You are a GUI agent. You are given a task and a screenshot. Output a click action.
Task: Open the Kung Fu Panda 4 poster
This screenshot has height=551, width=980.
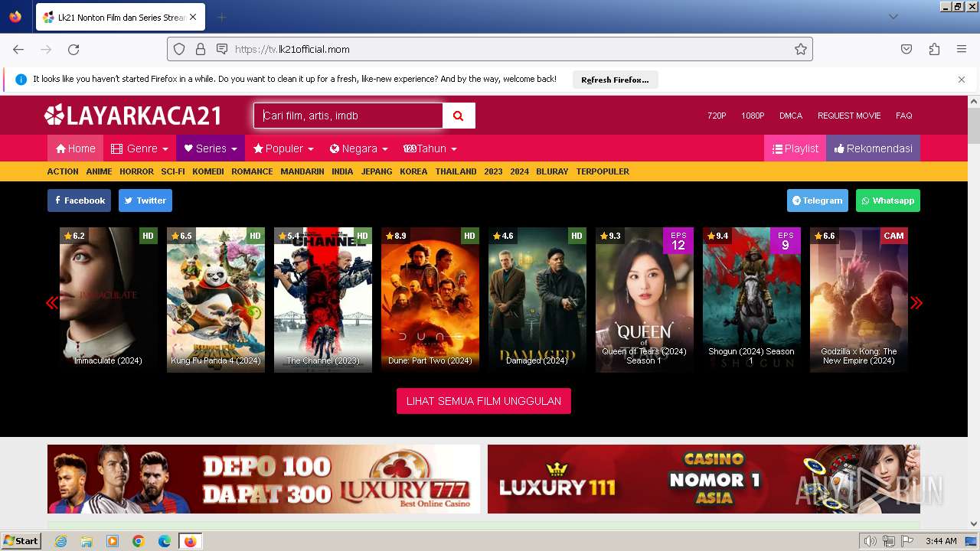(x=216, y=300)
